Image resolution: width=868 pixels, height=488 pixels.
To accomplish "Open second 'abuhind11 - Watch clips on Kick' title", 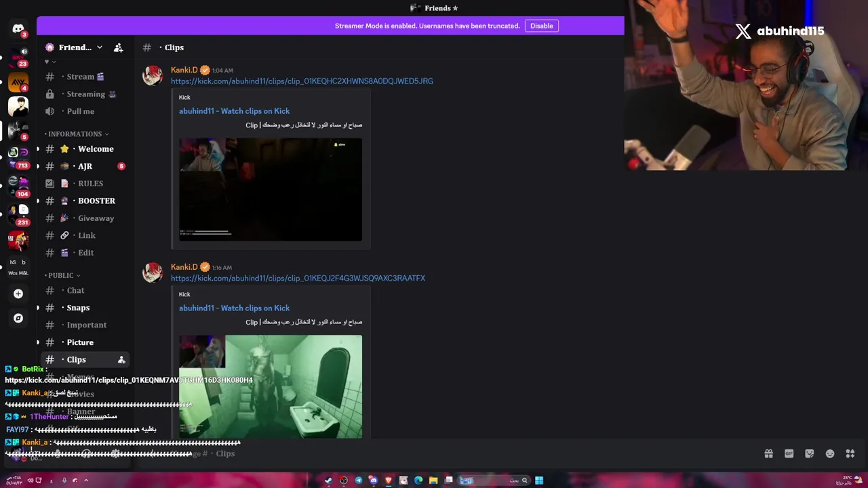I will (234, 308).
